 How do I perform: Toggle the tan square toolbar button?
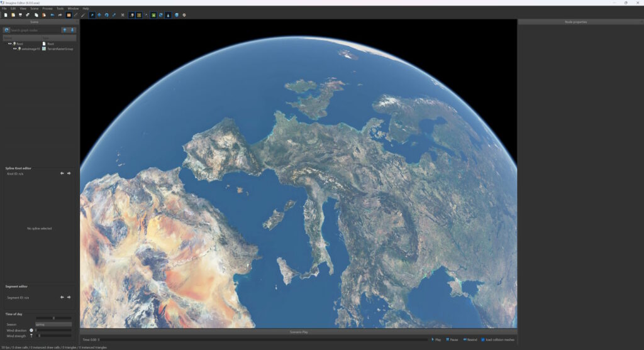coord(139,15)
